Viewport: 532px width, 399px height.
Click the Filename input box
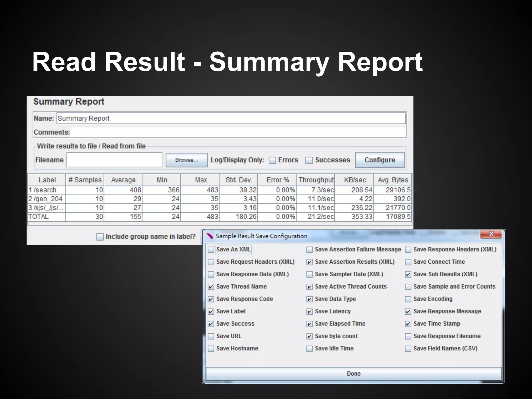point(115,160)
